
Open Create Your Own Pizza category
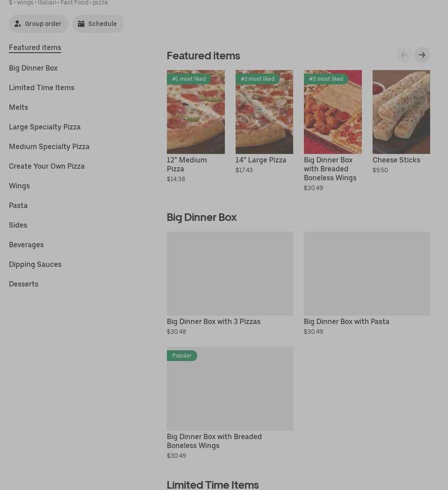(x=47, y=166)
